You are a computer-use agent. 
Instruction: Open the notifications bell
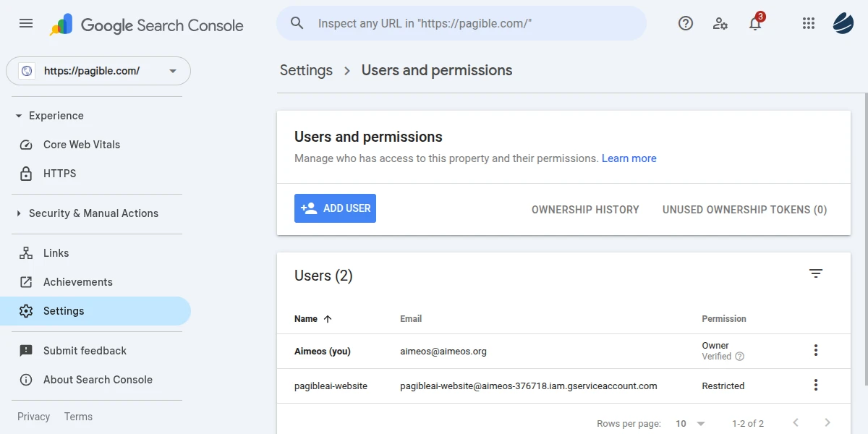755,24
